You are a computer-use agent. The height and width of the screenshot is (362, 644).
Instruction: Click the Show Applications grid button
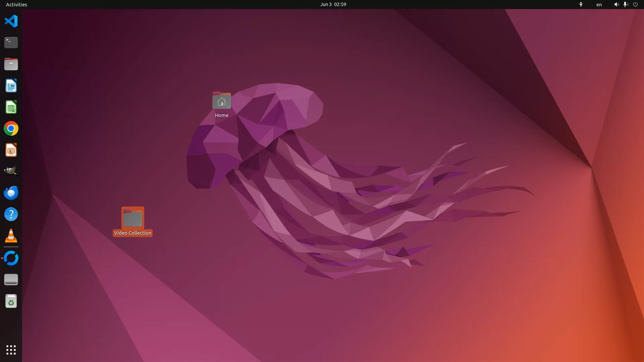coord(11,350)
